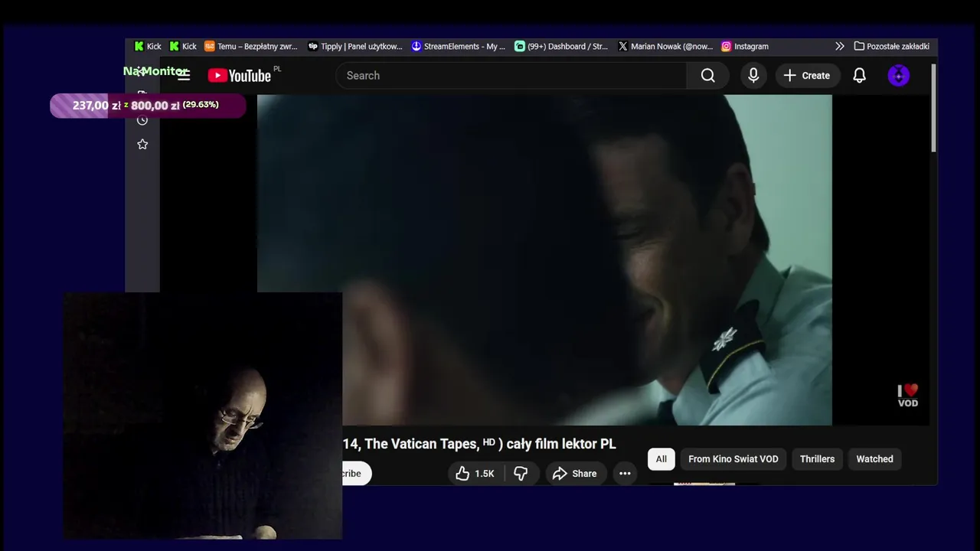The width and height of the screenshot is (980, 551).
Task: Open the Tipply panel bookmark
Action: pos(355,46)
